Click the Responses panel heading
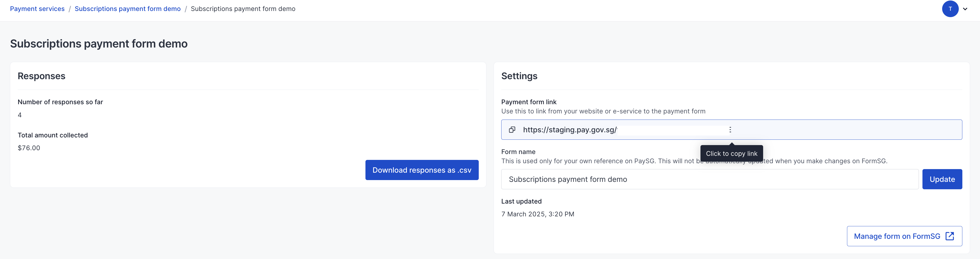 [x=41, y=76]
